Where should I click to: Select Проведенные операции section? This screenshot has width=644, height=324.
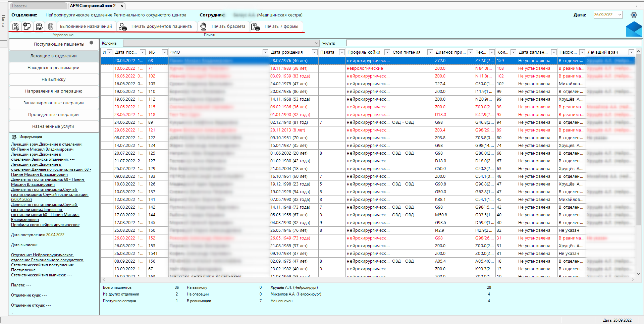click(54, 114)
